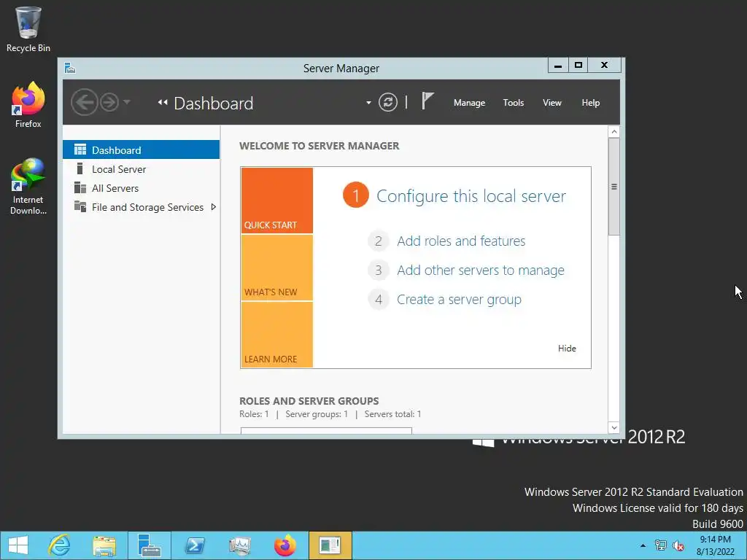Screen dimensions: 747x560
Task: Click the vertical scrollbar thumb
Action: [614, 187]
